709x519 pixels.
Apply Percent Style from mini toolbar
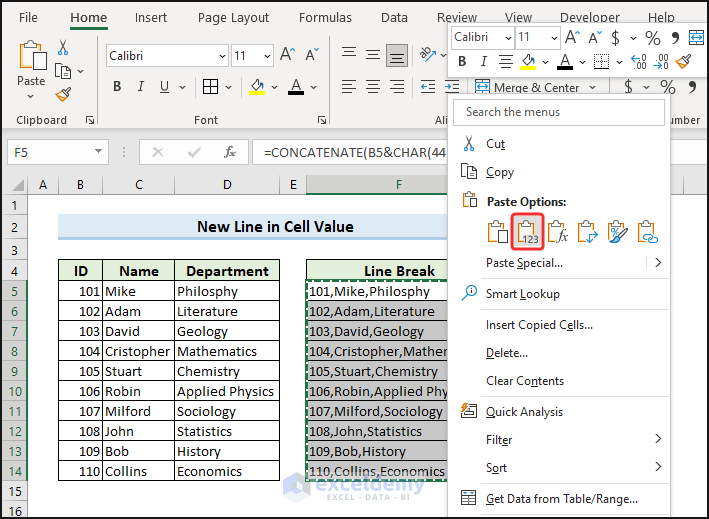point(652,38)
